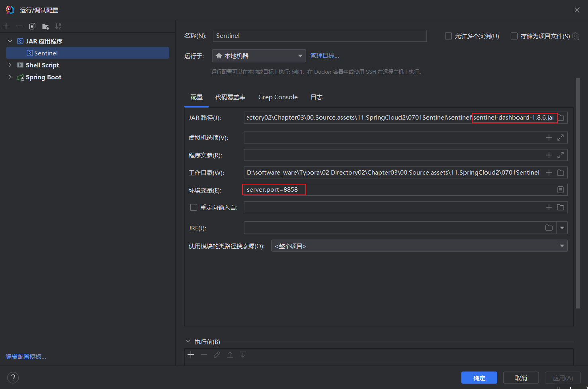Copy the selected configuration

click(x=32, y=26)
